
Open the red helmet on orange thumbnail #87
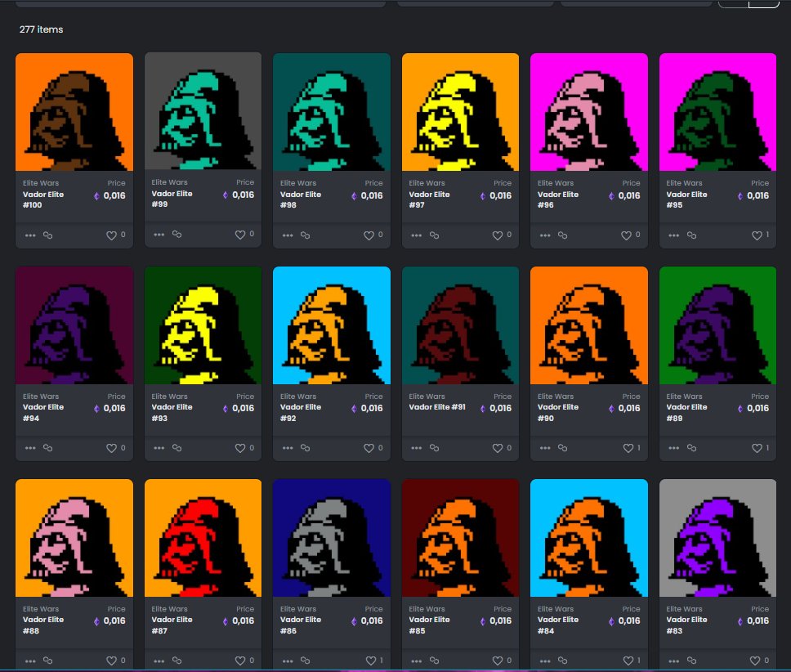203,538
